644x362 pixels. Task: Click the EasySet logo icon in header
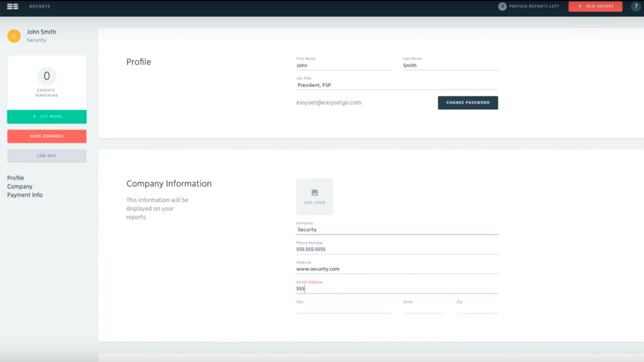(x=12, y=7)
